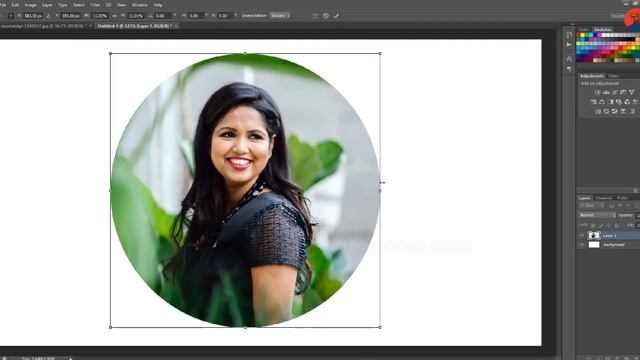Add a Posterize adjustment

pyautogui.click(x=606, y=111)
